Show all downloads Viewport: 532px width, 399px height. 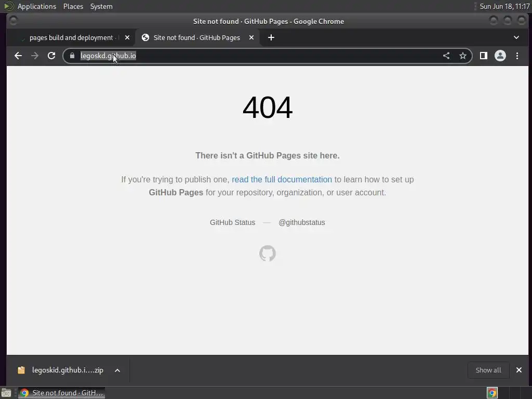coord(488,370)
